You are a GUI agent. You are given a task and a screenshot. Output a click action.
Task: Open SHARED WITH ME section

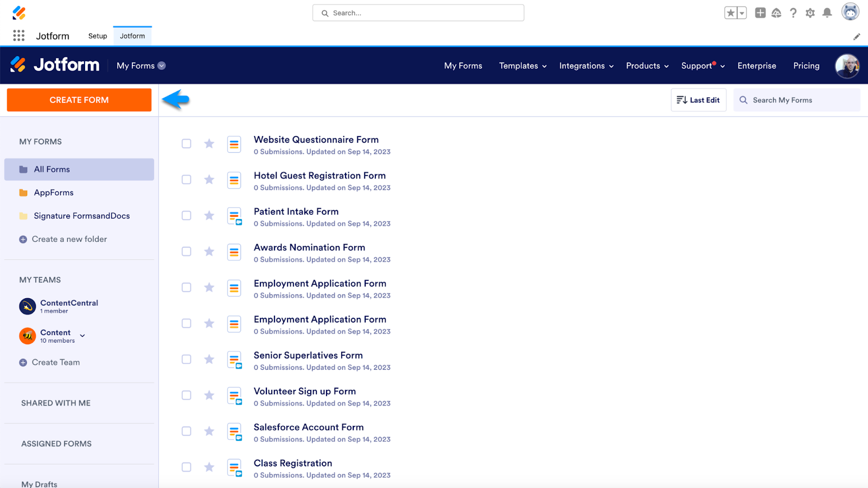pos(56,403)
